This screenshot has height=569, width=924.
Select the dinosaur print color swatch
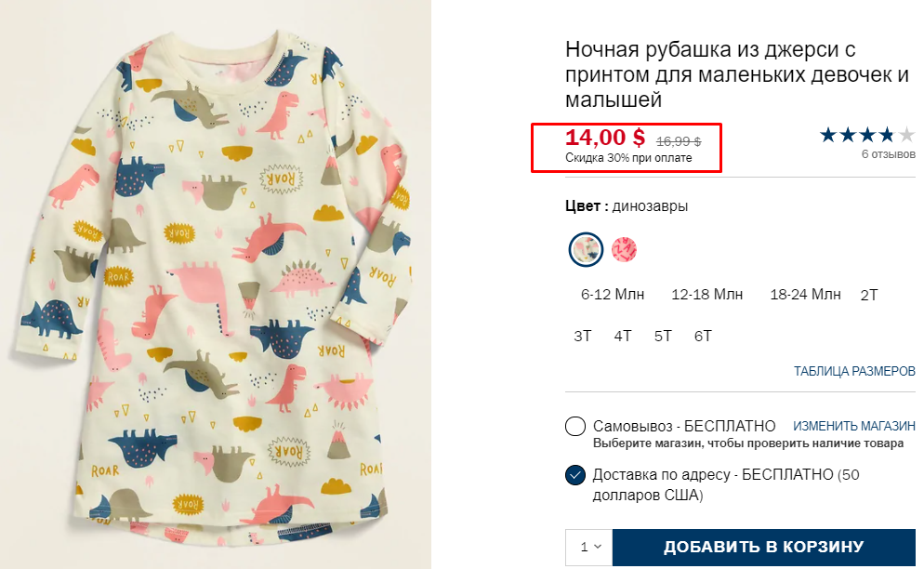pyautogui.click(x=586, y=249)
